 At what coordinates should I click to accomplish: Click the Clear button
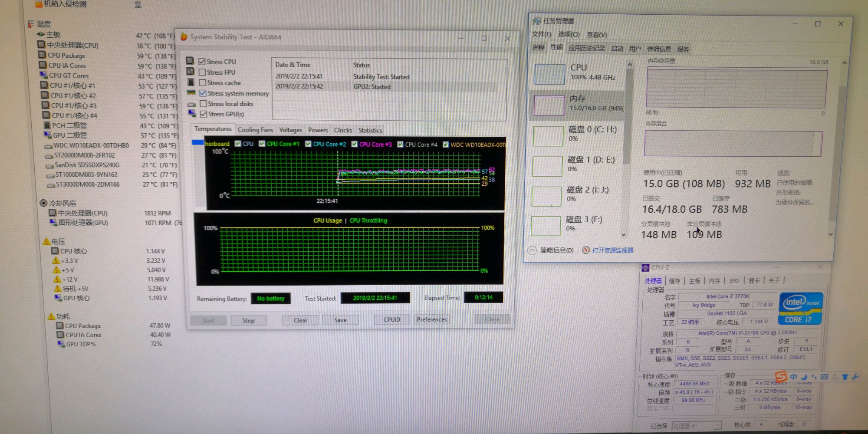pos(300,320)
